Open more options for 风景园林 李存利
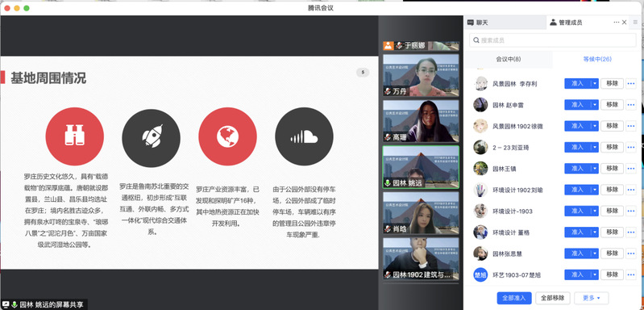The image size is (644, 310). [631, 83]
